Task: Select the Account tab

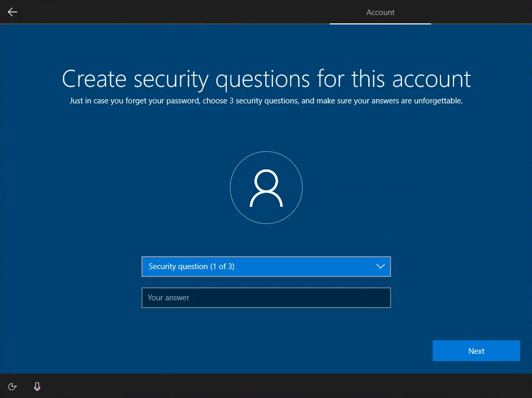Action: click(x=380, y=12)
